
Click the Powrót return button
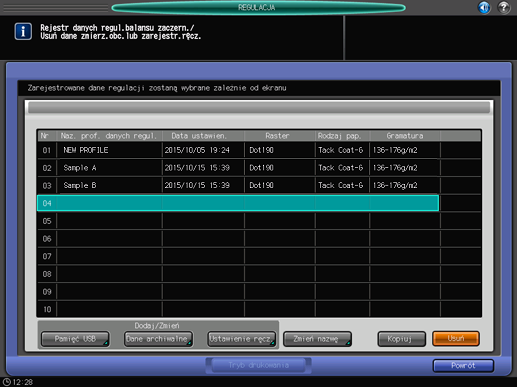coord(463,366)
